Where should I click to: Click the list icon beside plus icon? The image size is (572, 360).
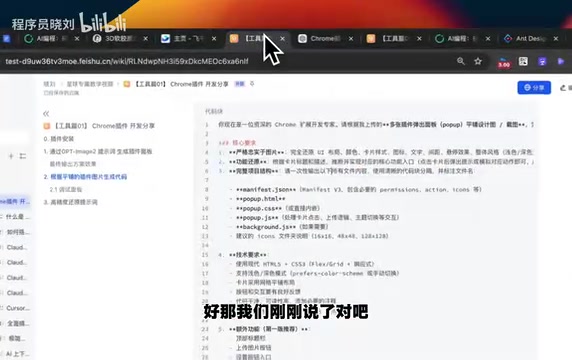(x=23, y=156)
